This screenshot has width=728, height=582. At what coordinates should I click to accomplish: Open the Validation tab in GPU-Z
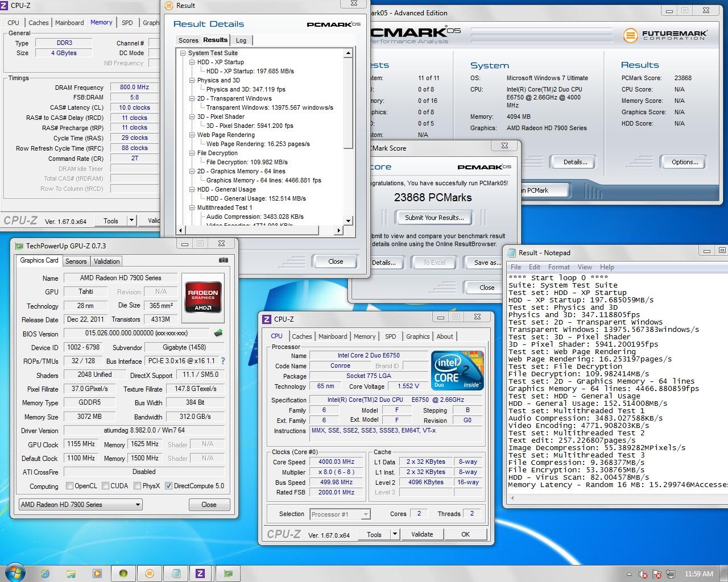pyautogui.click(x=107, y=261)
